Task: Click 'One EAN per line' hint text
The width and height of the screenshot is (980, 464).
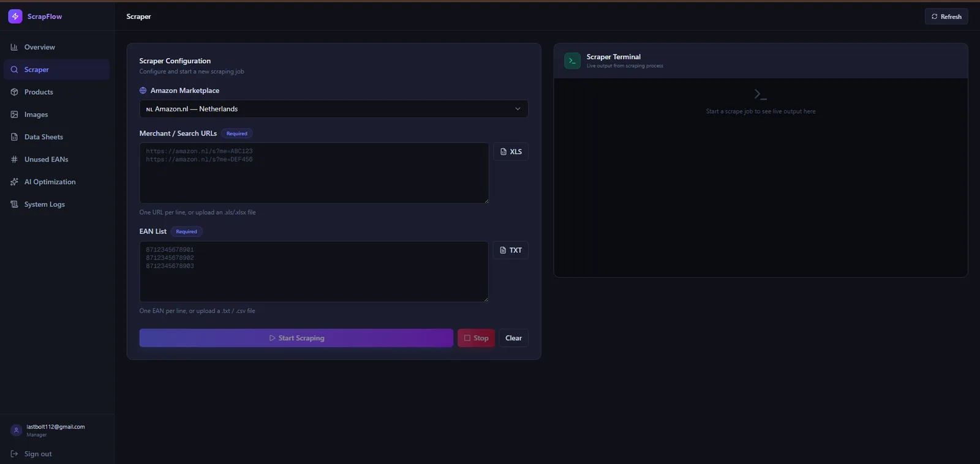Action: click(197, 311)
